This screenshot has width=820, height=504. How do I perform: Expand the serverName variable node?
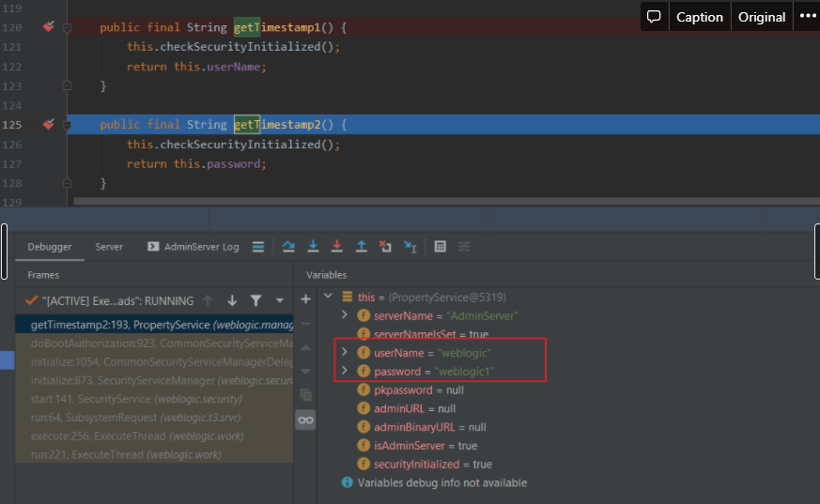(x=345, y=315)
